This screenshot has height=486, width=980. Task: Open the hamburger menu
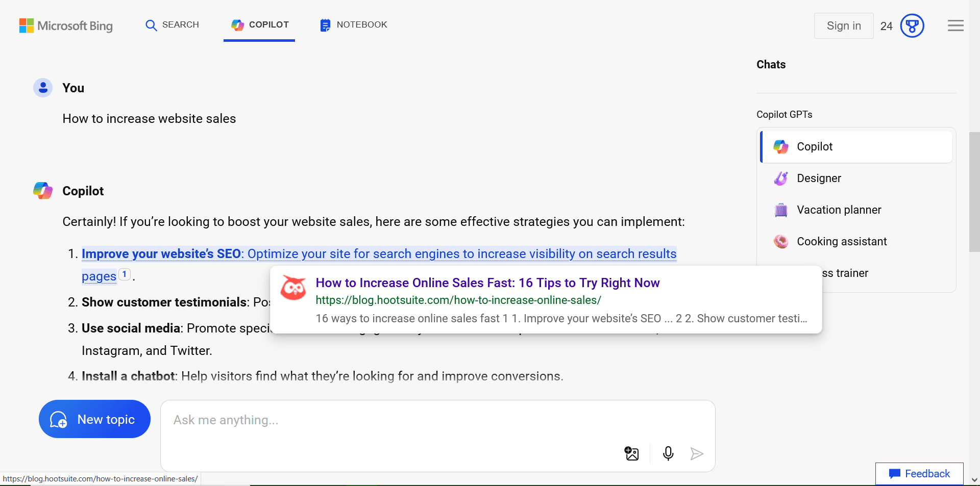[x=955, y=25]
